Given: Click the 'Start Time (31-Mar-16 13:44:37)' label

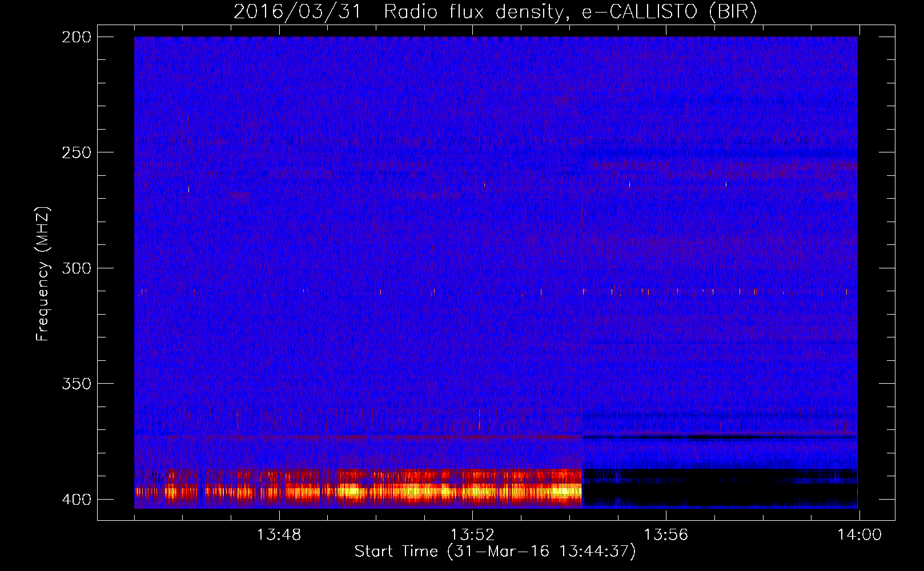Looking at the screenshot, I should pos(495,552).
